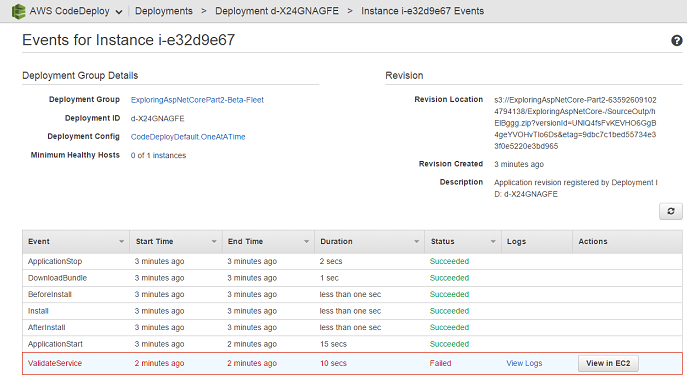Viewport: 687px width, 383px height.
Task: Open the ExploringAspNetCorePart2-Beta-Fleet deployment group link
Action: (197, 100)
